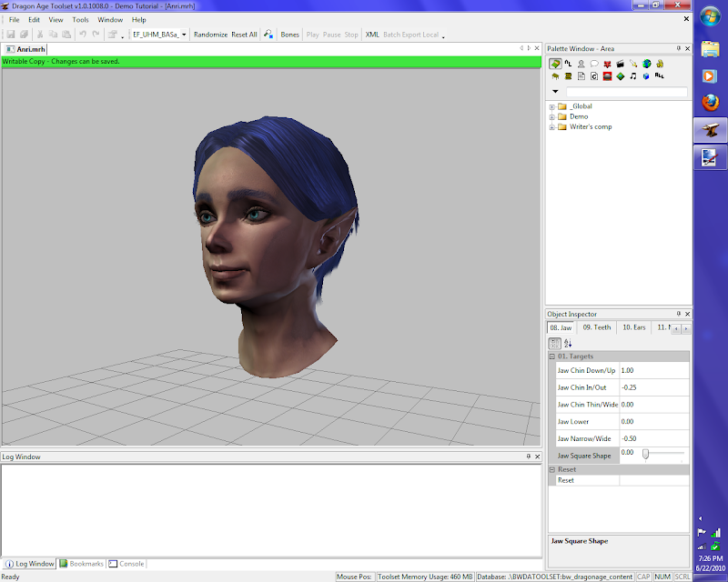Open the Tools menu
Viewport: 728px width, 582px height.
(81, 19)
